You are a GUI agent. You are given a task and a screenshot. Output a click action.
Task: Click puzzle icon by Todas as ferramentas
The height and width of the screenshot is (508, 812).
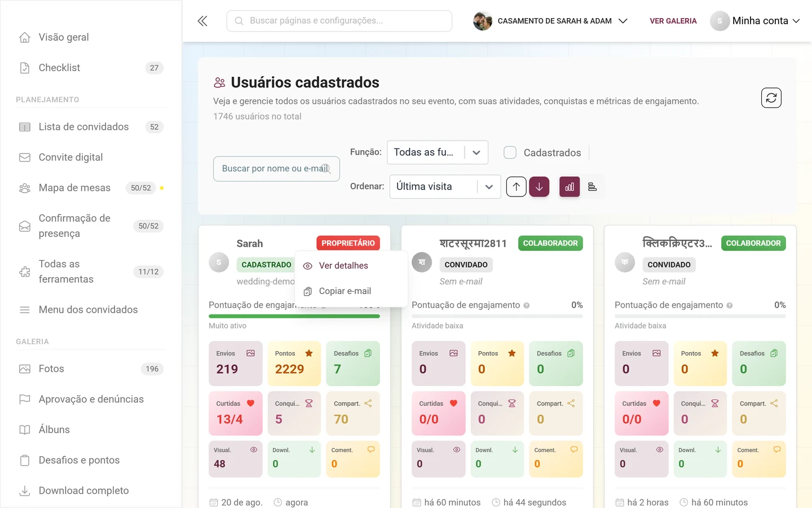(25, 271)
